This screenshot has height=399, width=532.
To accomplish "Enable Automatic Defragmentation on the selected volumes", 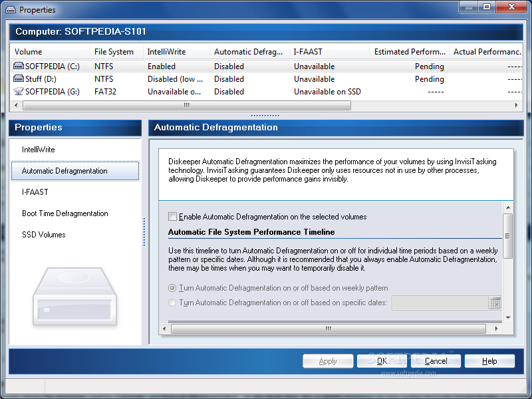I will point(172,217).
